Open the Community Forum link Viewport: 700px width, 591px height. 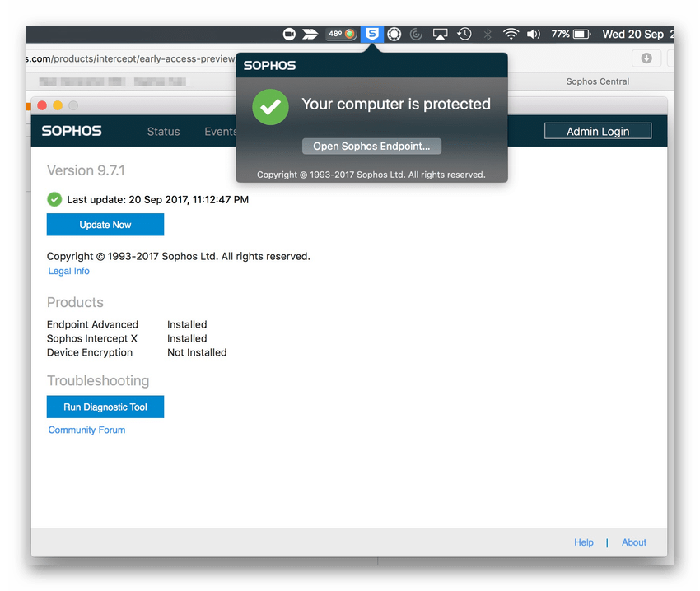86,430
